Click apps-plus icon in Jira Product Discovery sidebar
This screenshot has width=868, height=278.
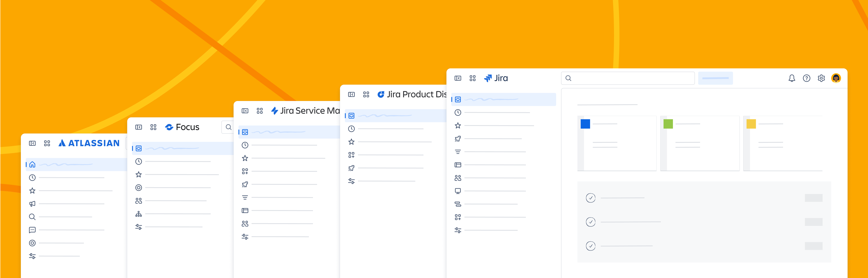point(351,155)
